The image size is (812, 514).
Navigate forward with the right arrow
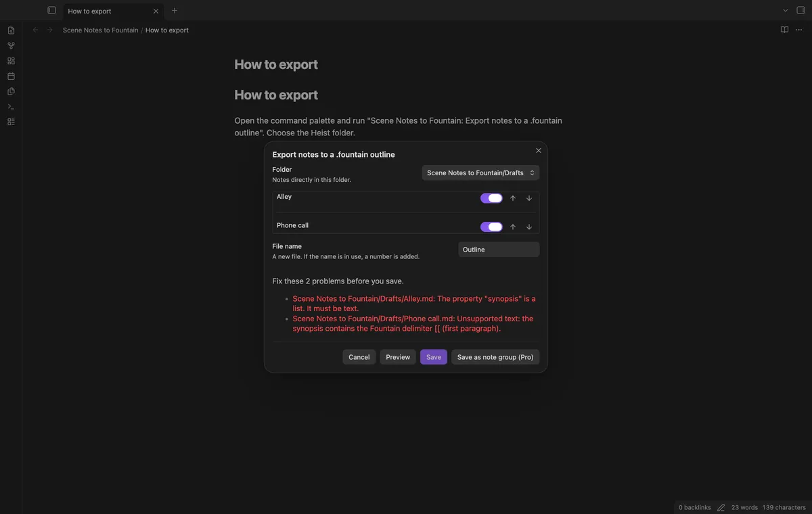click(x=49, y=30)
